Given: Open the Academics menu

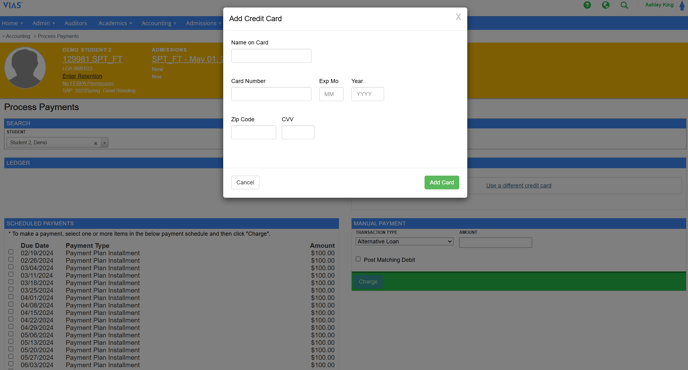Looking at the screenshot, I should [115, 23].
